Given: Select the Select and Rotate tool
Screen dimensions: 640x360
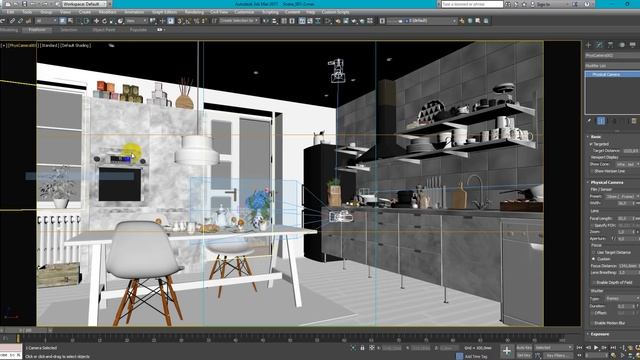Looking at the screenshot, I should click(104, 21).
